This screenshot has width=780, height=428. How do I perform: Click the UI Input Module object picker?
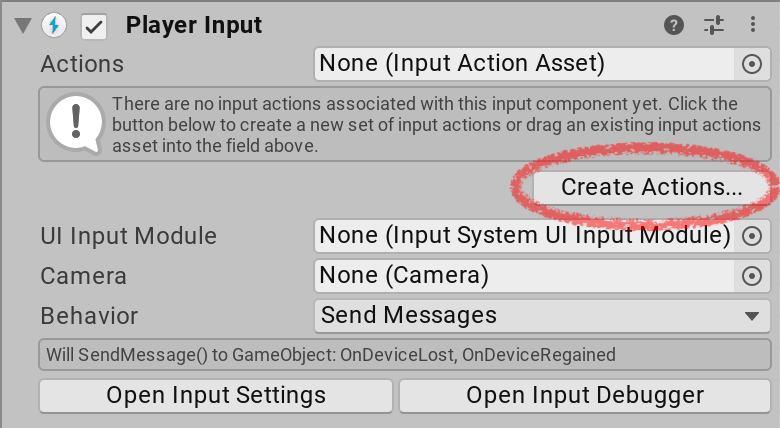[752, 237]
